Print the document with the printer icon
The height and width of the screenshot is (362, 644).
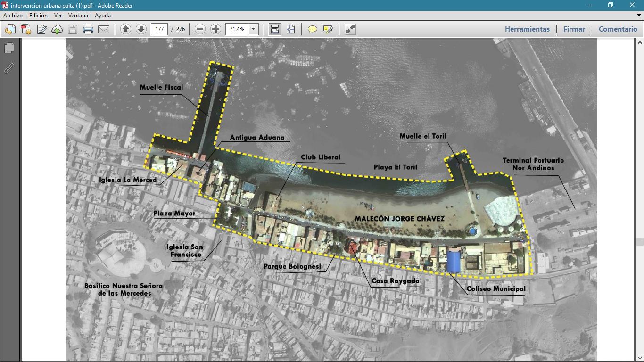pyautogui.click(x=88, y=29)
